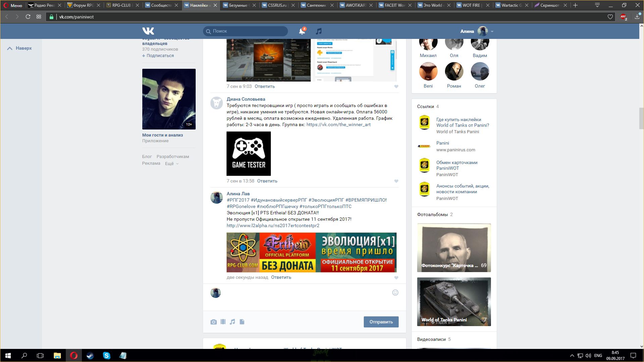644x362 pixels.
Task: Go back with the browser arrow
Action: coord(6,17)
